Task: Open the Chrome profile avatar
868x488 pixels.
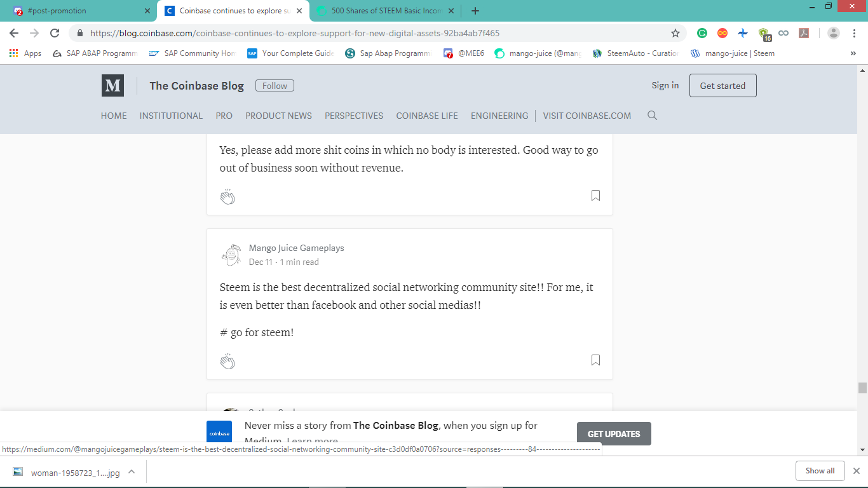Action: pyautogui.click(x=834, y=33)
